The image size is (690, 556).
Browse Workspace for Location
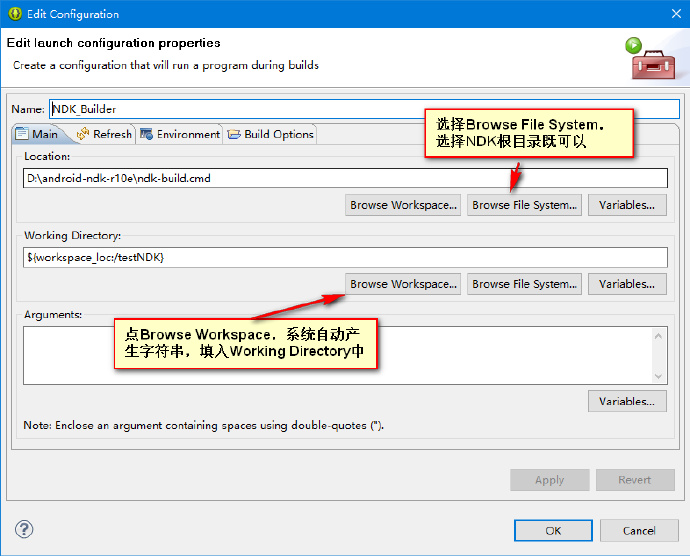click(x=403, y=205)
